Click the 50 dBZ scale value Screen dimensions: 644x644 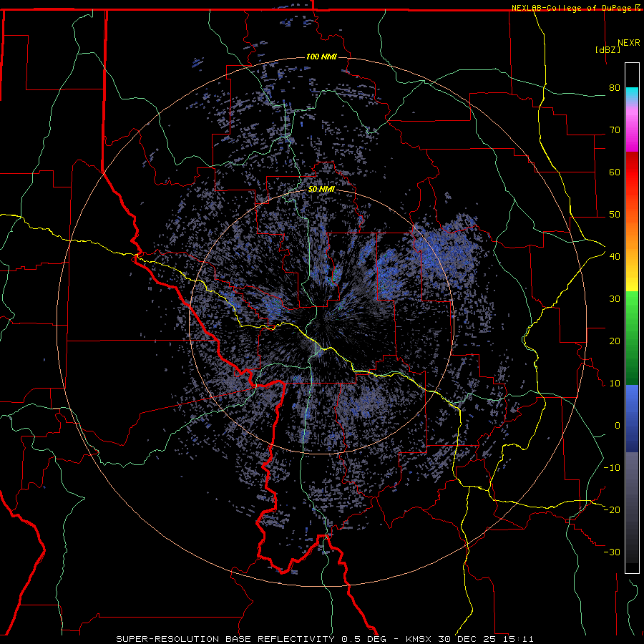[615, 215]
